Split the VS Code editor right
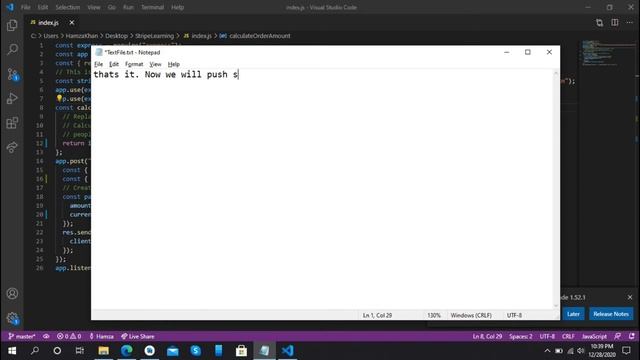 (x=615, y=23)
